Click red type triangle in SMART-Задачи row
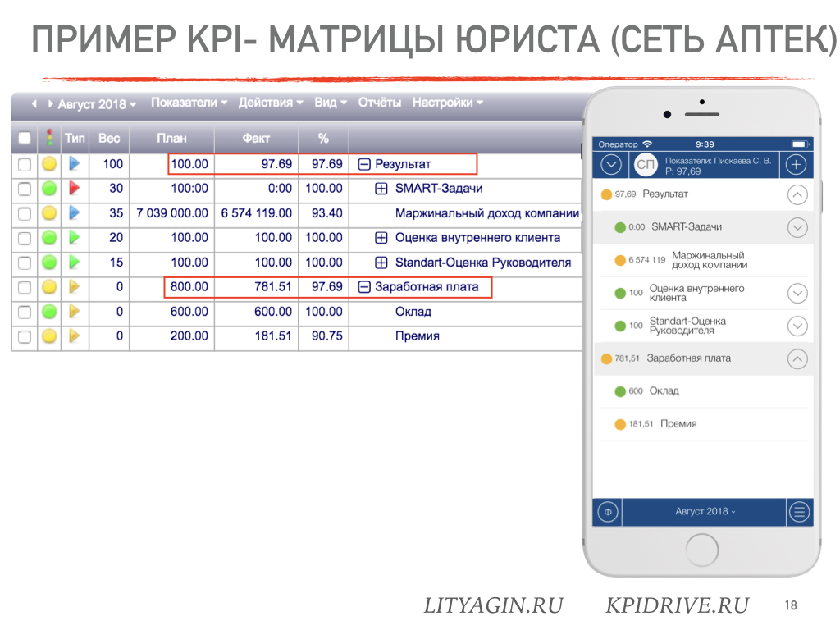This screenshot has width=840, height=630. [x=75, y=188]
